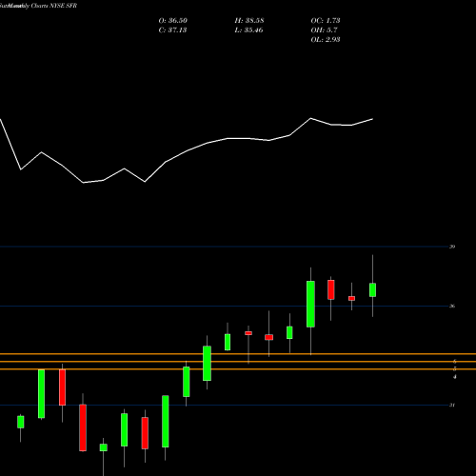Click the price axis label '31'
Viewport: 476px width, 476px height.
[452, 405]
